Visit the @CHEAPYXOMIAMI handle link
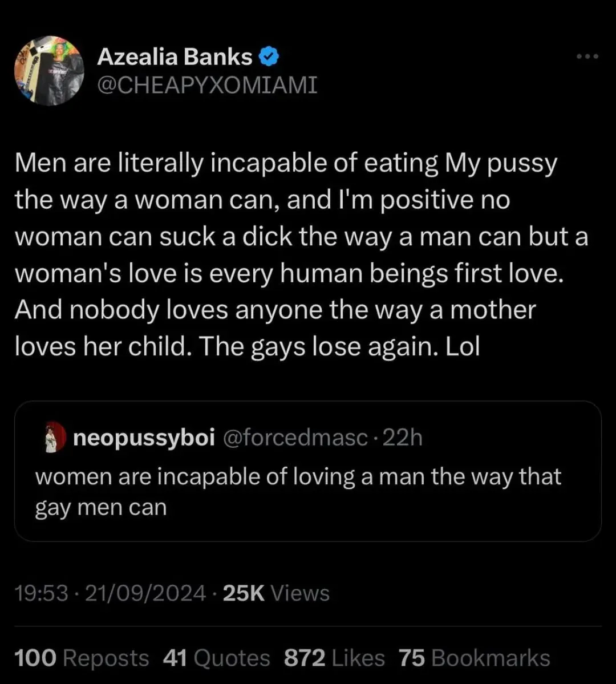This screenshot has width=616, height=684. [x=207, y=85]
